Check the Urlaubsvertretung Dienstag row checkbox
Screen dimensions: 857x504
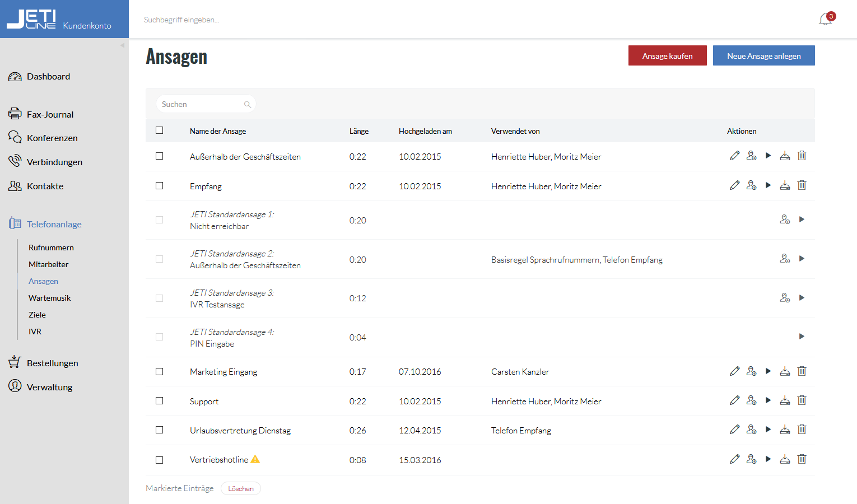160,430
